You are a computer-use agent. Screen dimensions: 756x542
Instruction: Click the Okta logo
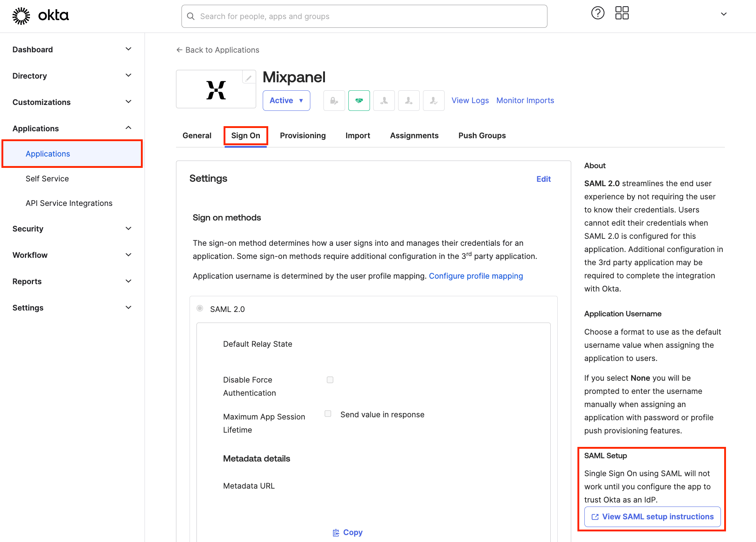[40, 16]
